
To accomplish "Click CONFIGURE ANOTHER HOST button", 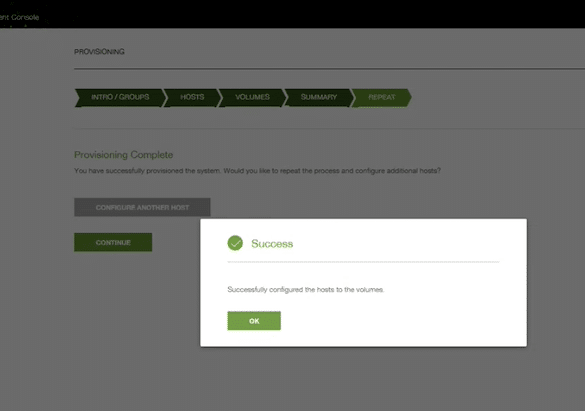I will tap(142, 207).
